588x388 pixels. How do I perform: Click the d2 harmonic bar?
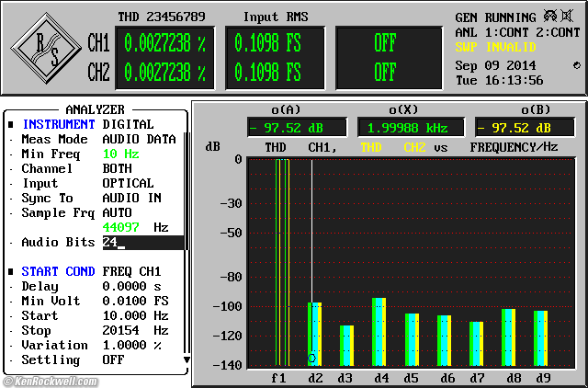pyautogui.click(x=314, y=334)
